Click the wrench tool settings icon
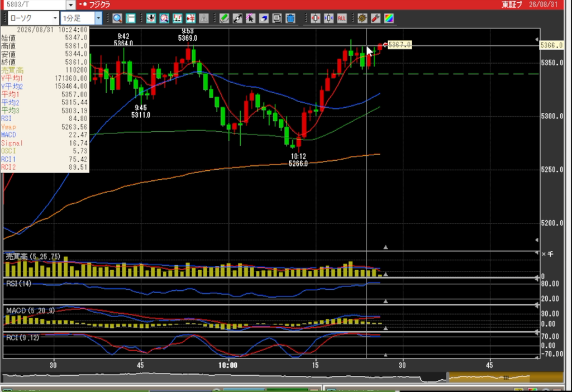 pyautogui.click(x=375, y=18)
